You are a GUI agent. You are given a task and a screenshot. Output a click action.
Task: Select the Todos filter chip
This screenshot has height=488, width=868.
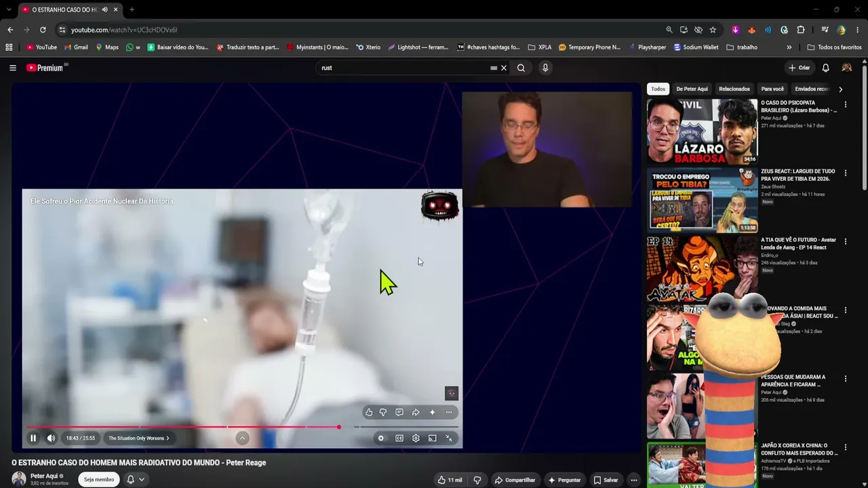[x=658, y=89]
